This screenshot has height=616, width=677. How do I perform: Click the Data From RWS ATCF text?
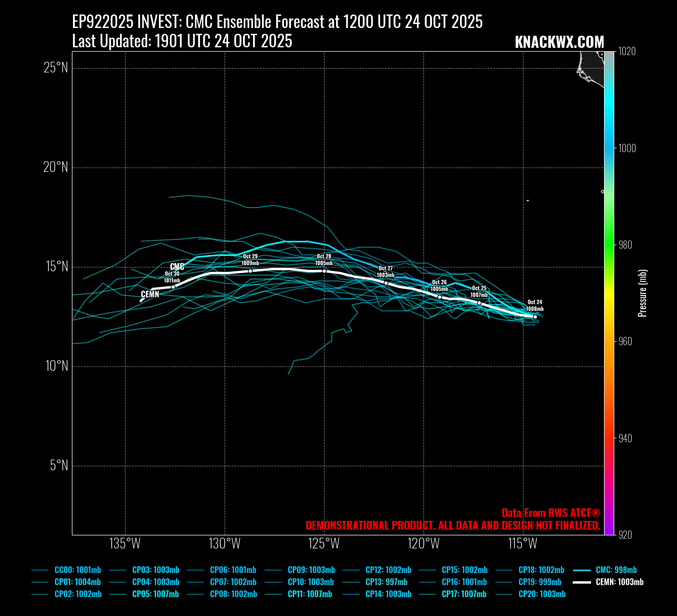(x=550, y=513)
